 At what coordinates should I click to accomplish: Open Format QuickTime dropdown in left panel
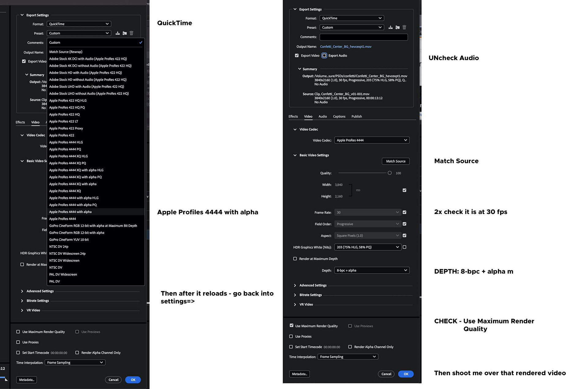(x=79, y=24)
